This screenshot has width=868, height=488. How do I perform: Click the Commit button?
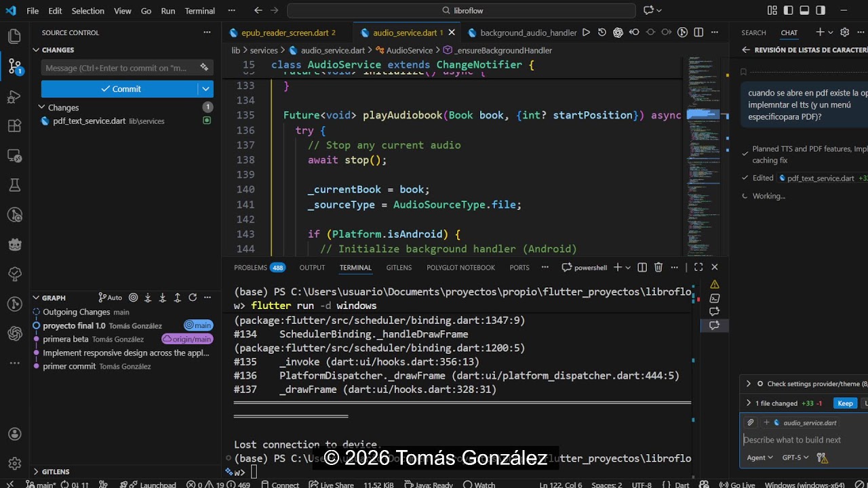(120, 89)
